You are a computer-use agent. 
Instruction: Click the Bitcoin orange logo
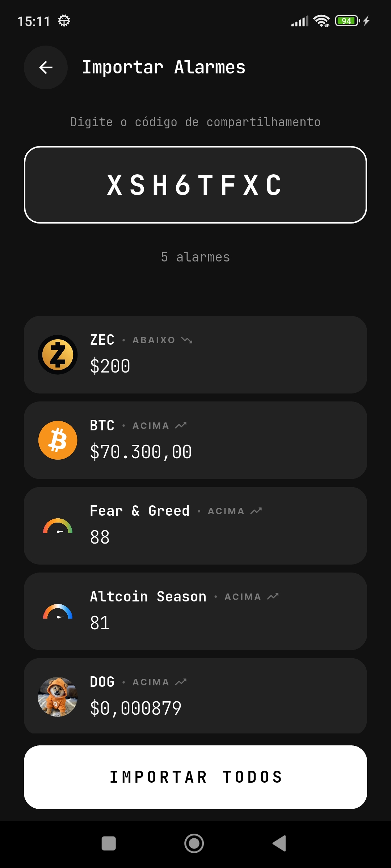coord(58,440)
